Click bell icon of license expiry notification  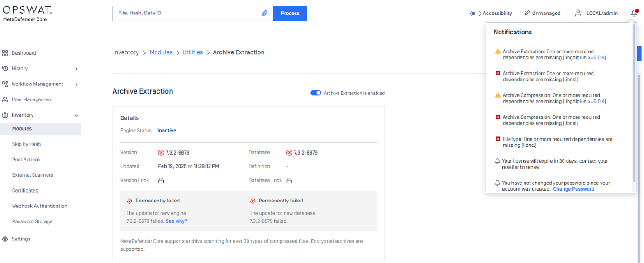tap(498, 161)
